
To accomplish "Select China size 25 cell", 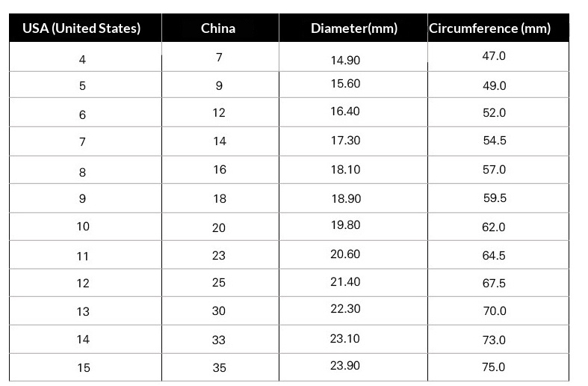I will pyautogui.click(x=219, y=284).
